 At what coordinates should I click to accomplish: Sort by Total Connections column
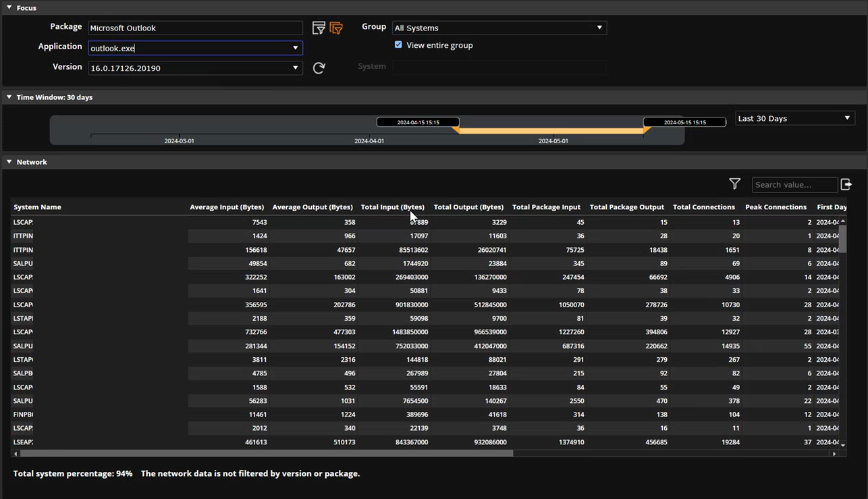(x=704, y=207)
